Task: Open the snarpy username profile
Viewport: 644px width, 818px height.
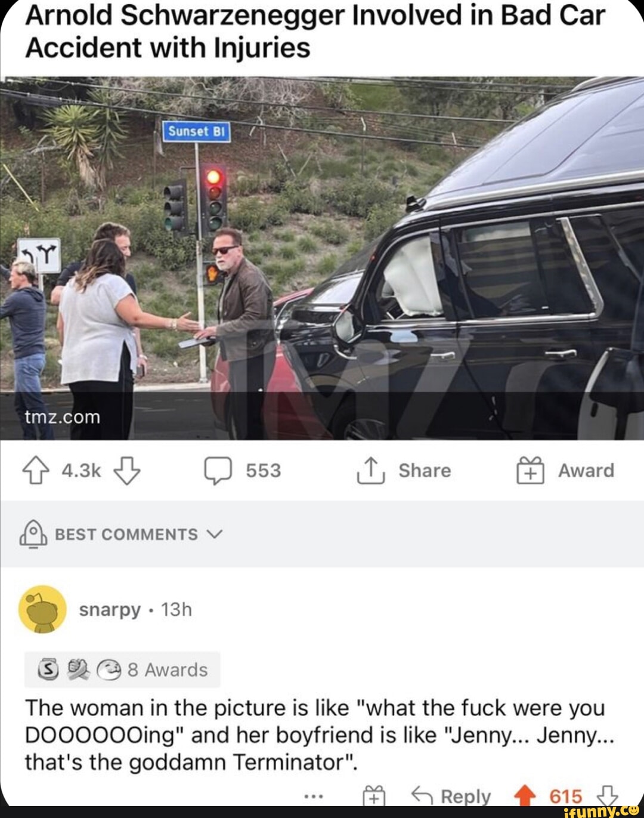Action: [110, 609]
